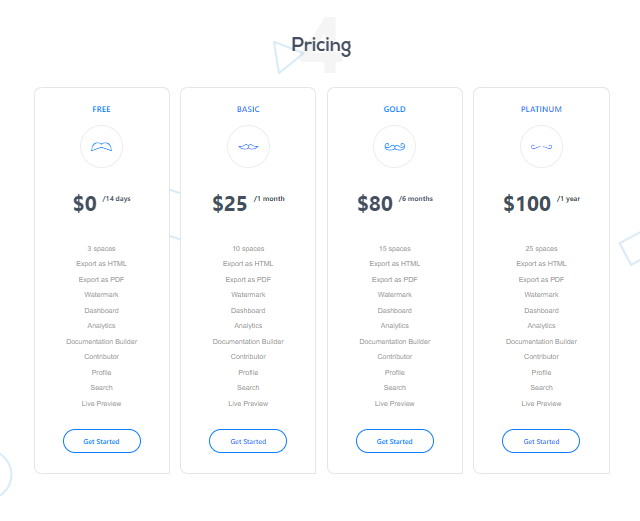The image size is (640, 521).
Task: Click the Free plan mustache icon
Action: click(x=101, y=147)
